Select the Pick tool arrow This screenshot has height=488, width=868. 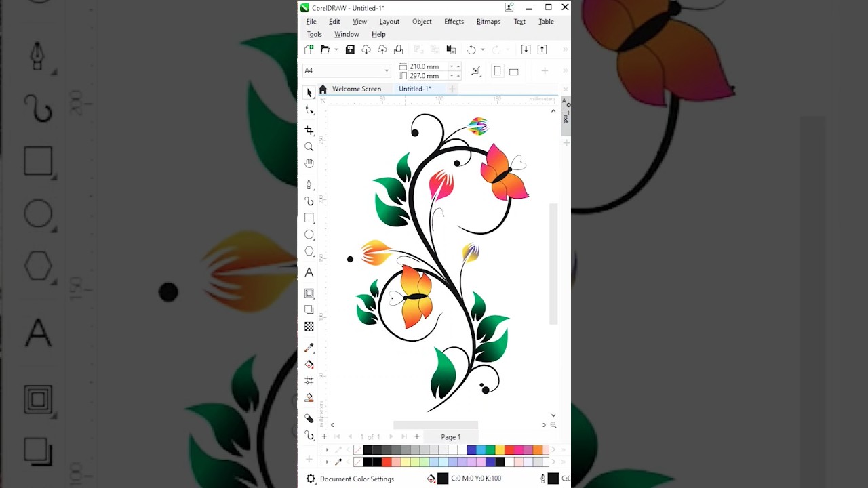click(x=309, y=93)
